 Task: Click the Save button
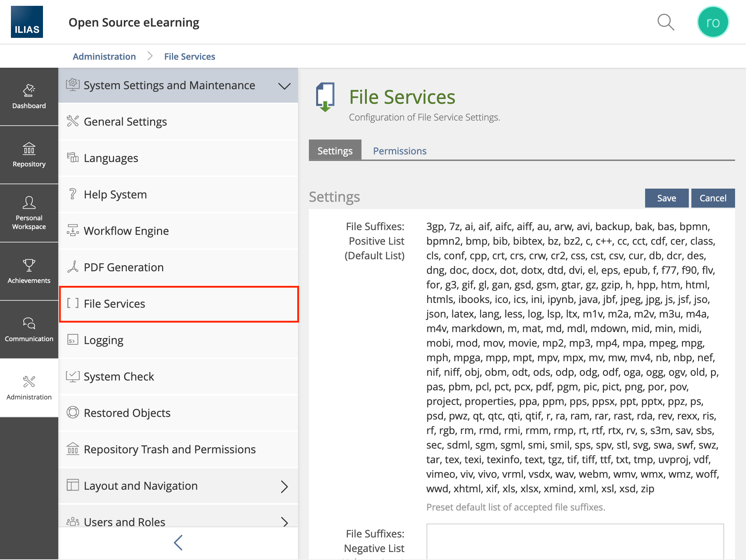click(x=666, y=198)
